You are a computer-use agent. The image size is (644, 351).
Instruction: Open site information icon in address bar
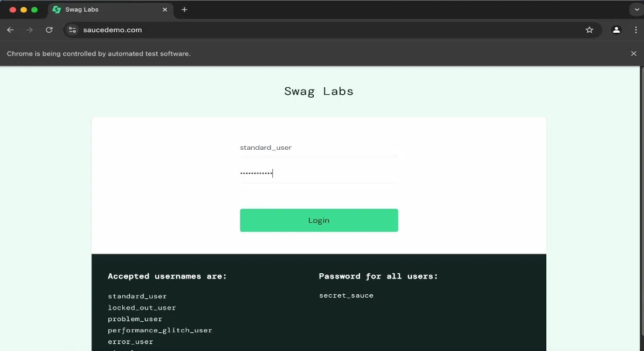click(x=72, y=30)
